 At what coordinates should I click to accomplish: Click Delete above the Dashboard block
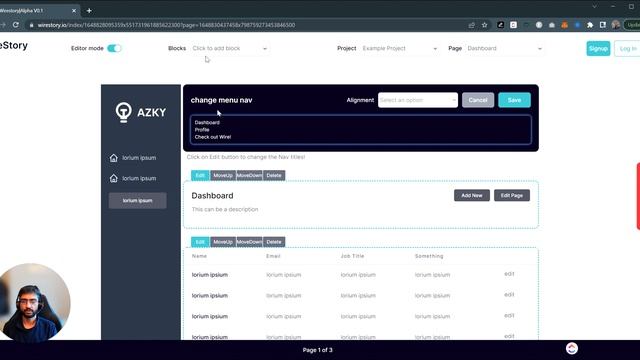274,176
